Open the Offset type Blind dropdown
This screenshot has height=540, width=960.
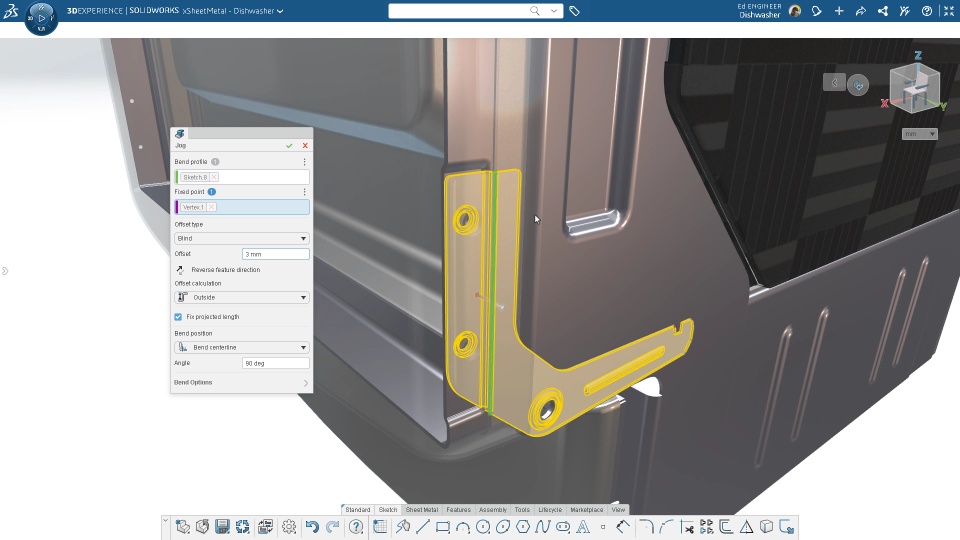(242, 238)
